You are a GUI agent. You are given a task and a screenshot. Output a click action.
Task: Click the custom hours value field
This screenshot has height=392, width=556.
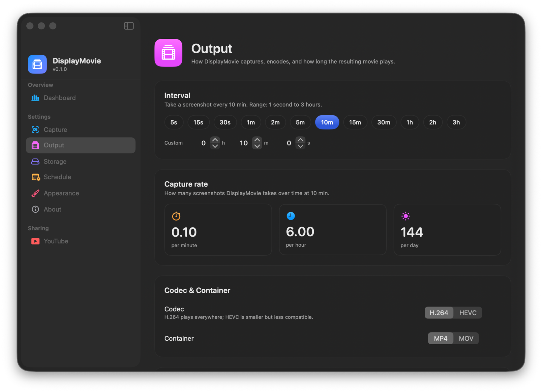[203, 143]
